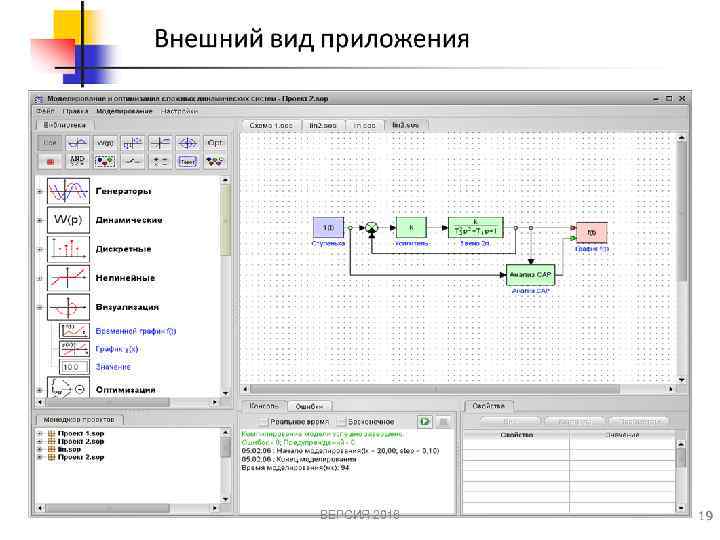The height and width of the screenshot is (540, 720).
Task: Switch to the Схема 1.soc tab
Action: pos(271,125)
